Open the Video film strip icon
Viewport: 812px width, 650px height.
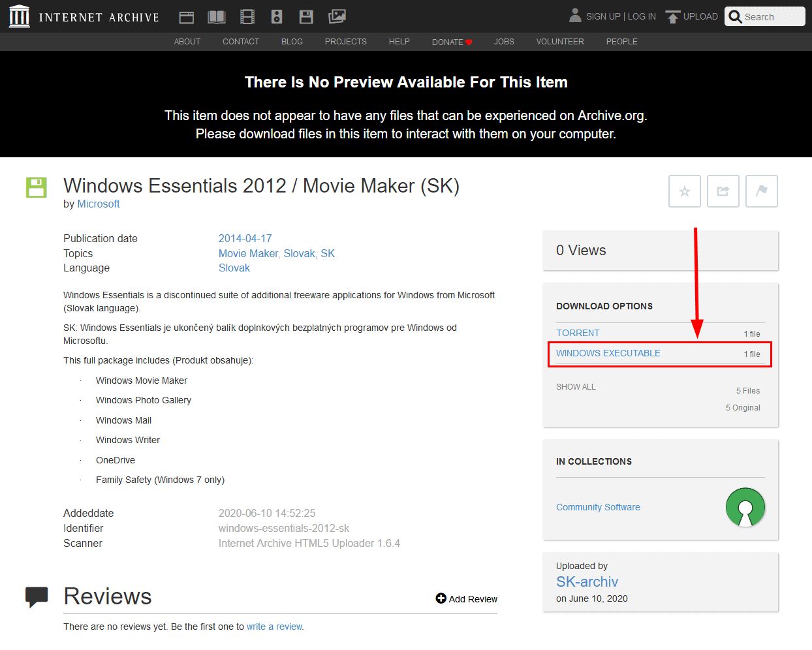coord(247,17)
